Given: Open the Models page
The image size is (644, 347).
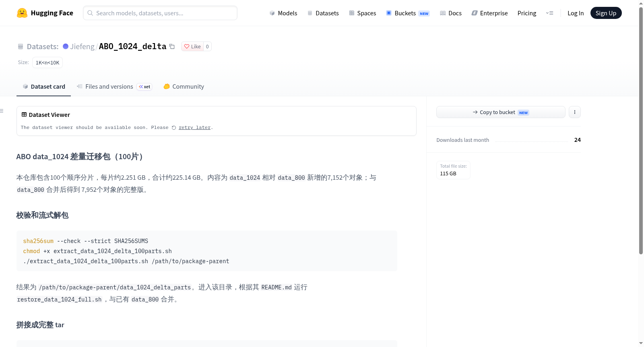Looking at the screenshot, I should pos(283,13).
